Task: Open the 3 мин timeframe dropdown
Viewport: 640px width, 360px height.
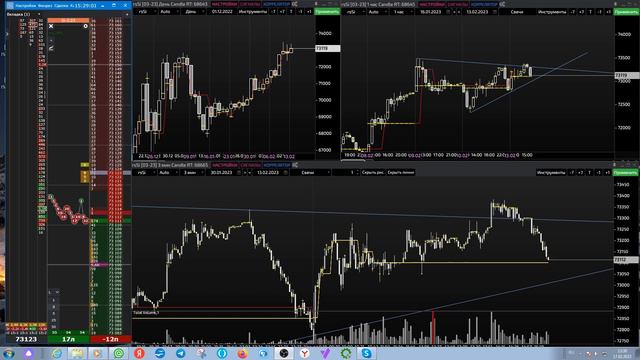Action: [194, 173]
